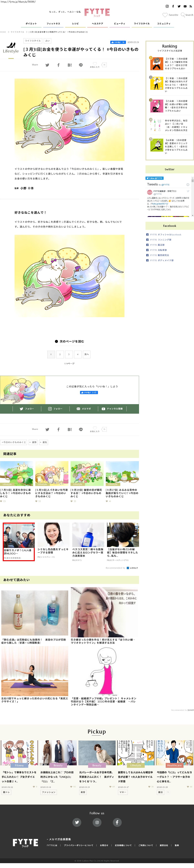Viewport: 194px width, 868px height.
Task: Click チャンネル登録 YouTube button
Action: click(112, 409)
